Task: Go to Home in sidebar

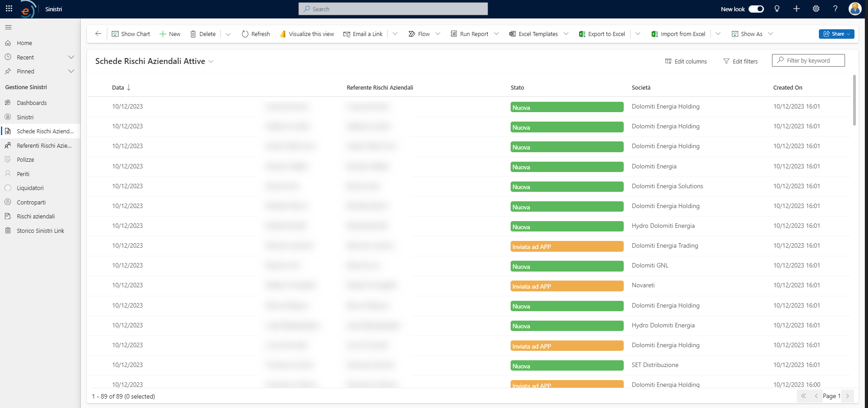Action: point(24,43)
